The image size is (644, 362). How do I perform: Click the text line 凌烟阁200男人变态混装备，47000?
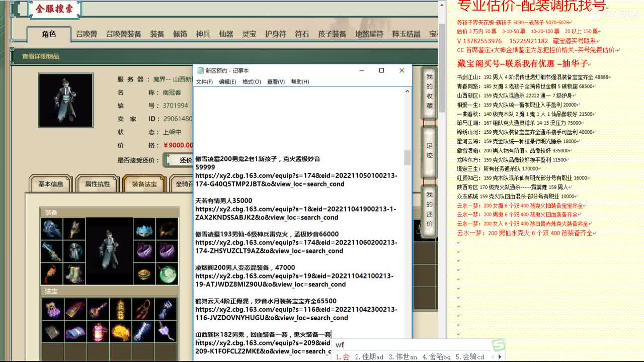(x=245, y=267)
